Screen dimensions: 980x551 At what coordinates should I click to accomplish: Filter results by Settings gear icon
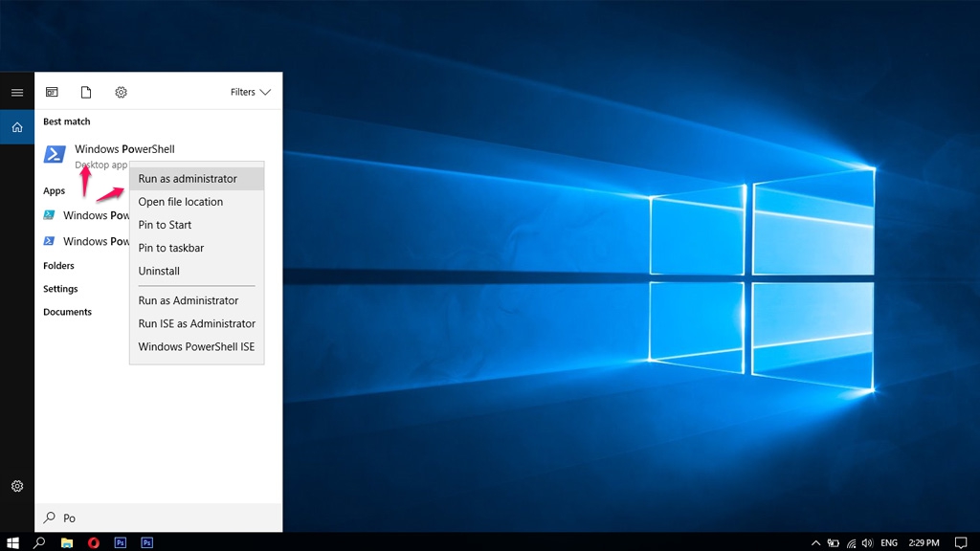[121, 93]
